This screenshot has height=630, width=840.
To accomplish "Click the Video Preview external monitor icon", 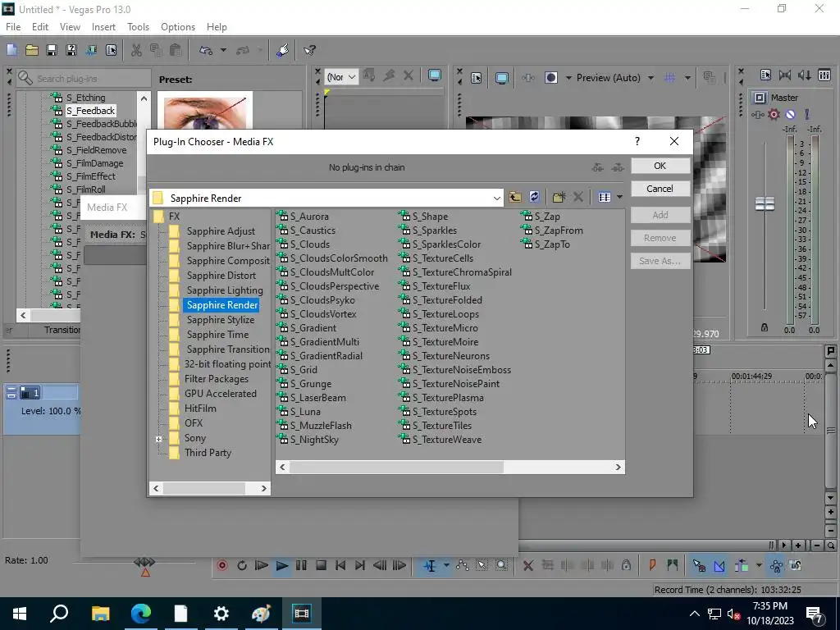I will pyautogui.click(x=501, y=78).
